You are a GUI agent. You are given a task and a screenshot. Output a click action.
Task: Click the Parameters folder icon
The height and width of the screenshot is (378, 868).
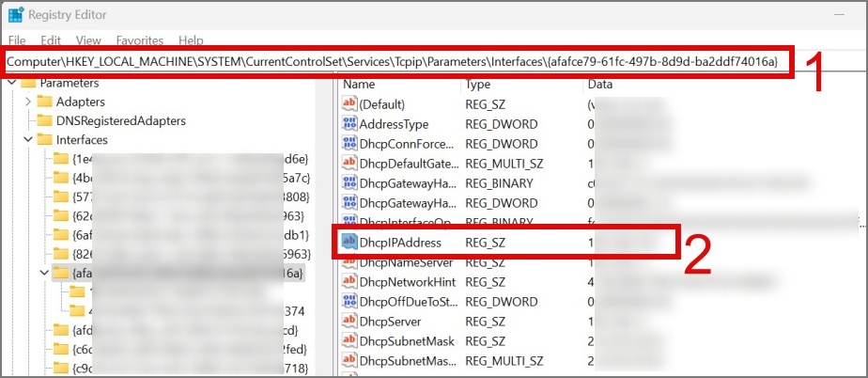(x=28, y=83)
